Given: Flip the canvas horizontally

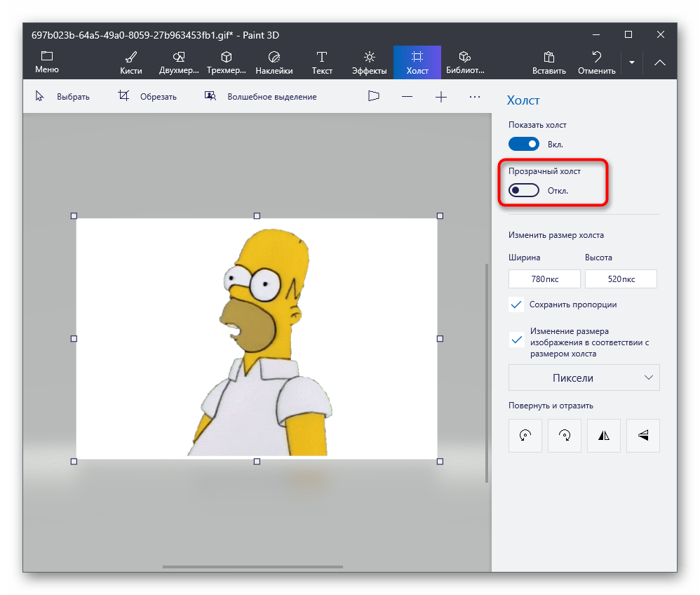Looking at the screenshot, I should coord(603,435).
